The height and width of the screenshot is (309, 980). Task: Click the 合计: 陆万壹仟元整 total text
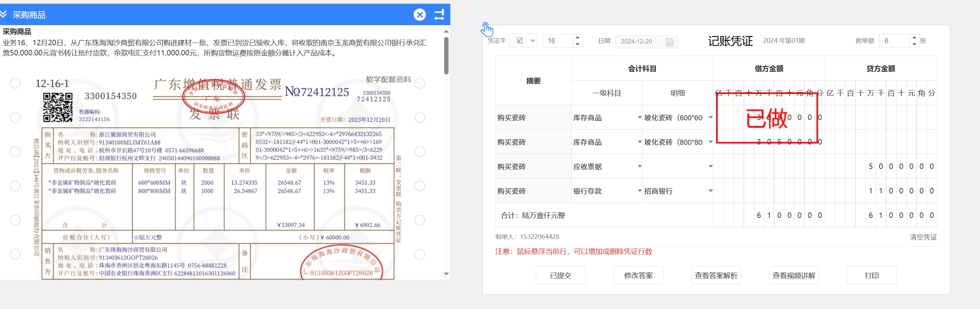pyautogui.click(x=532, y=215)
